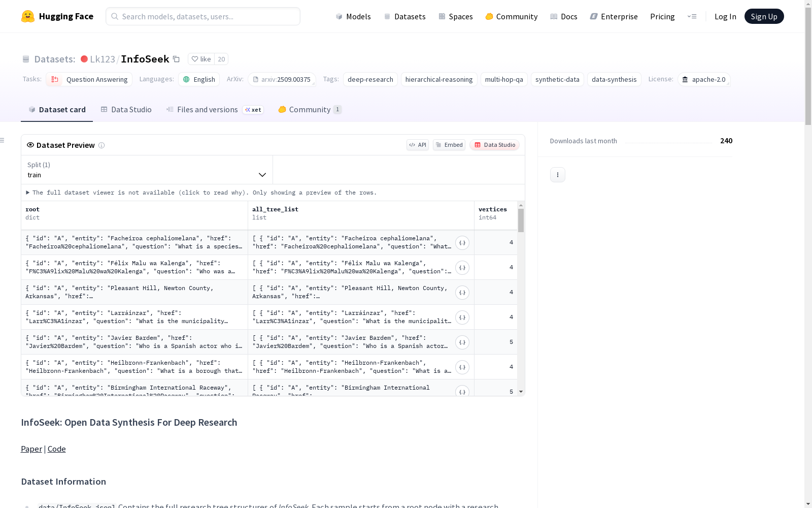Click the Downloads last month value 240
Viewport: 812px width, 508px height.
point(726,141)
